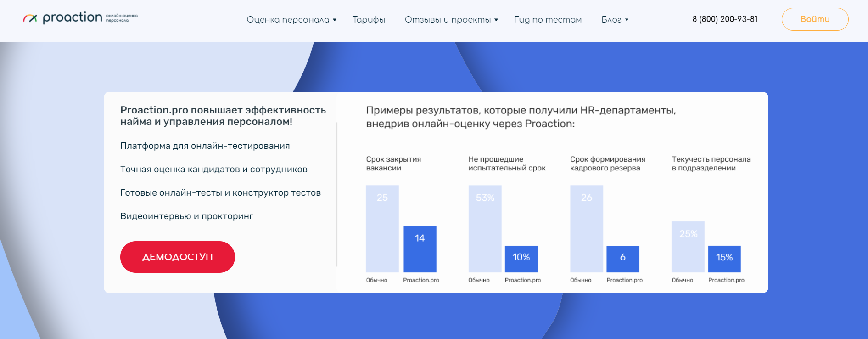Screen dimensions: 868x339
Task: Click the blue bar showing 14
Action: 420,249
